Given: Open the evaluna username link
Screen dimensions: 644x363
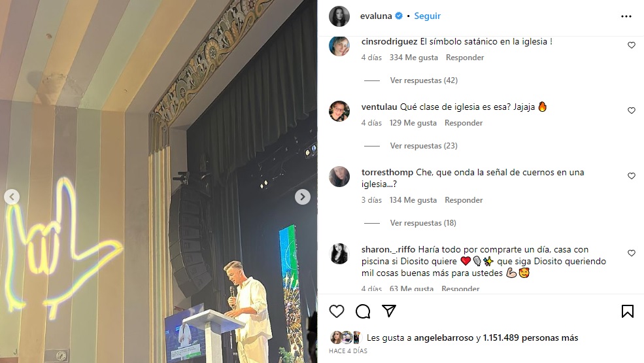Looking at the screenshot, I should coord(376,16).
